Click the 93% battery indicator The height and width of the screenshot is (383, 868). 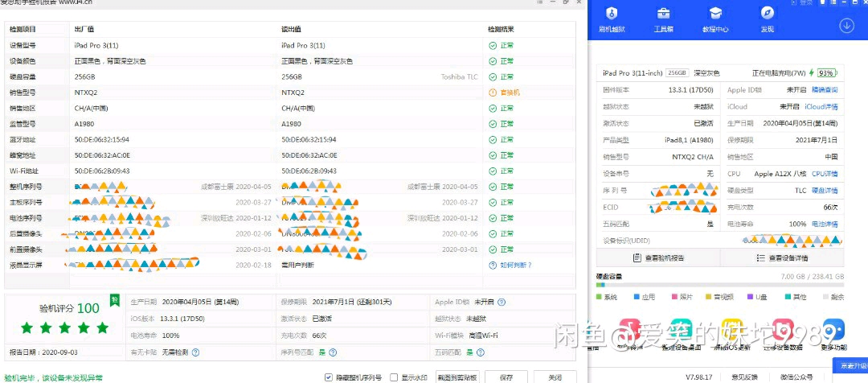[827, 73]
